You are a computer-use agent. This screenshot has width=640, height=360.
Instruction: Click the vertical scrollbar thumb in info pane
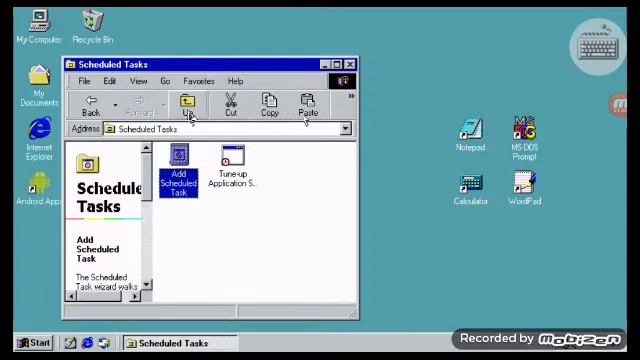pos(147,177)
